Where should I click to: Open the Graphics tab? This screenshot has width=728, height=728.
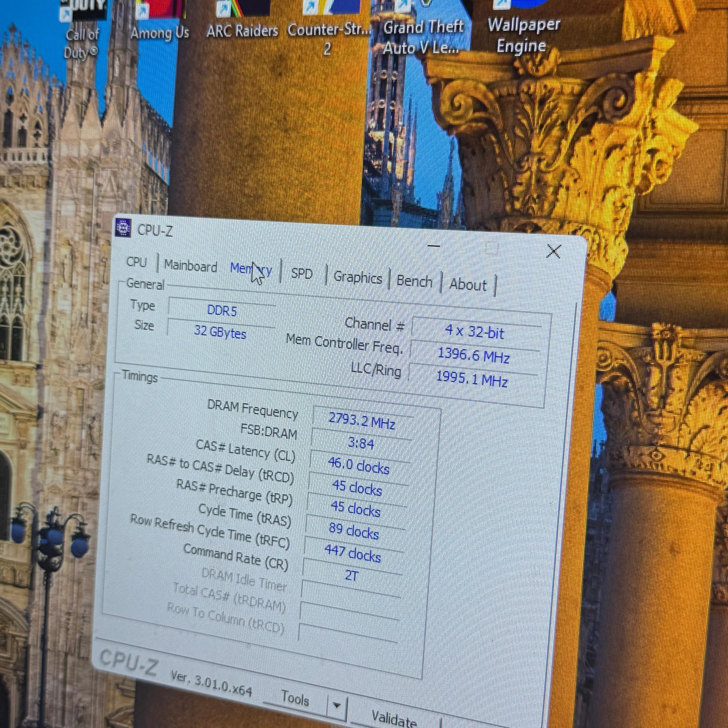[x=358, y=278]
